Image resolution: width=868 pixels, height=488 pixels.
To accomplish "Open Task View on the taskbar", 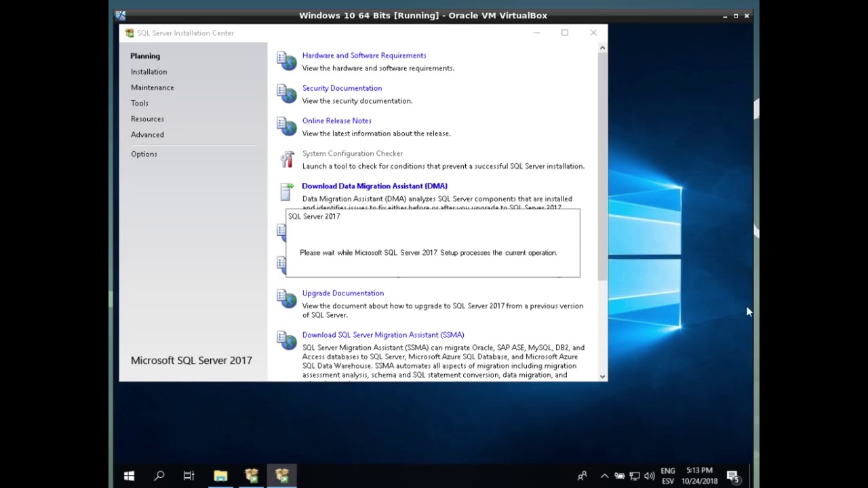I will 189,476.
